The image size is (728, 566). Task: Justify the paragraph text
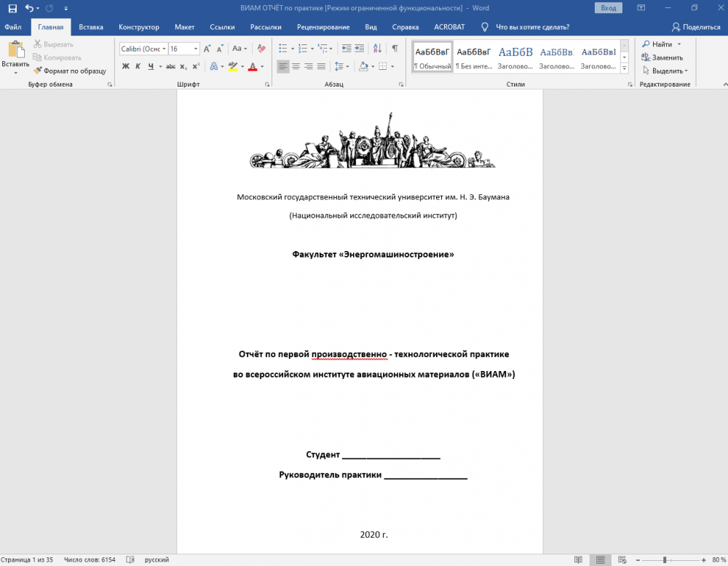coord(321,67)
